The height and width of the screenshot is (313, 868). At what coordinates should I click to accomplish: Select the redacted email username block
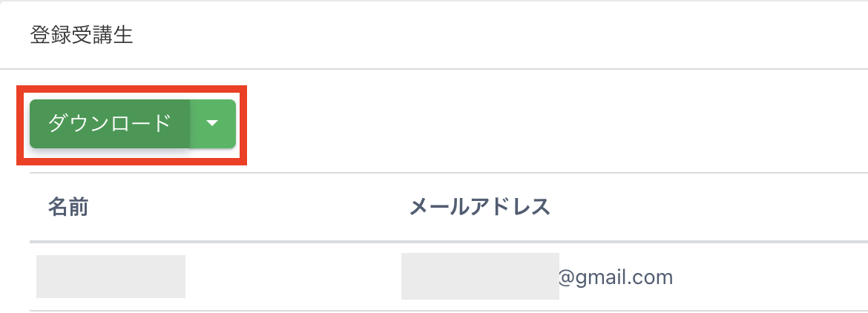[479, 277]
